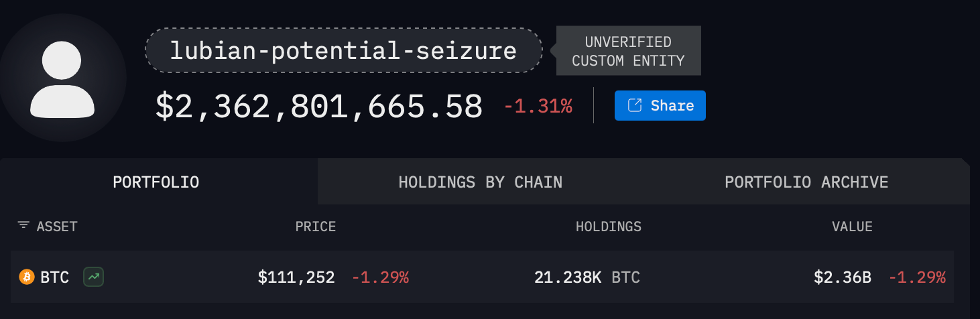Image resolution: width=980 pixels, height=319 pixels.
Task: Click the ASSET column sort filter icon
Action: (23, 226)
